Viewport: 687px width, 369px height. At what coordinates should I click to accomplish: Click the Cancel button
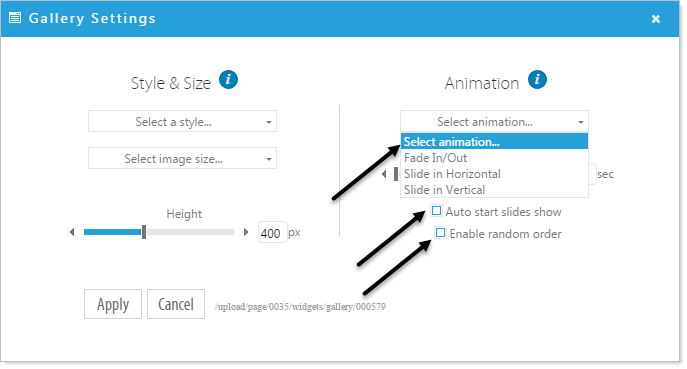(176, 304)
